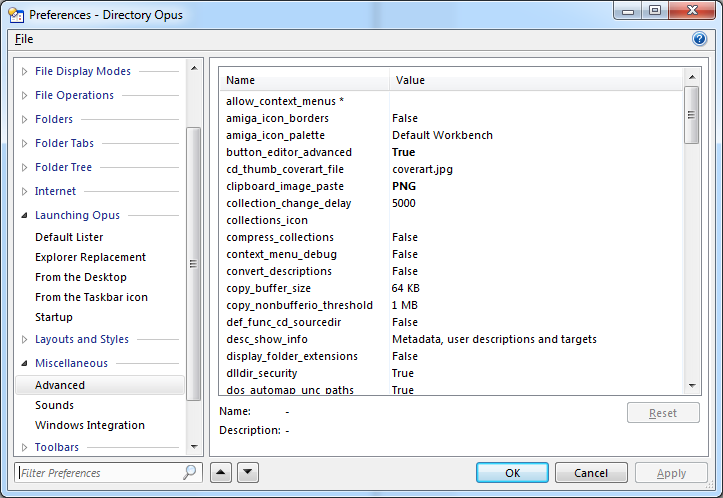This screenshot has height=498, width=723.
Task: Select the amiga_icon_borders setting
Action: click(451, 119)
